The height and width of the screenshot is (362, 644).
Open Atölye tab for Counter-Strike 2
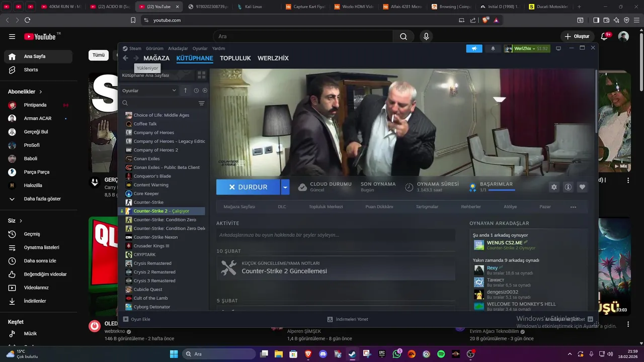pyautogui.click(x=510, y=207)
